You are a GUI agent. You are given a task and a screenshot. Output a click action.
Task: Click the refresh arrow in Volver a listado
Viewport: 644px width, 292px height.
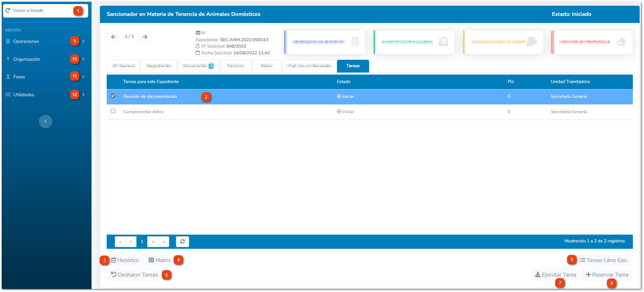point(8,10)
